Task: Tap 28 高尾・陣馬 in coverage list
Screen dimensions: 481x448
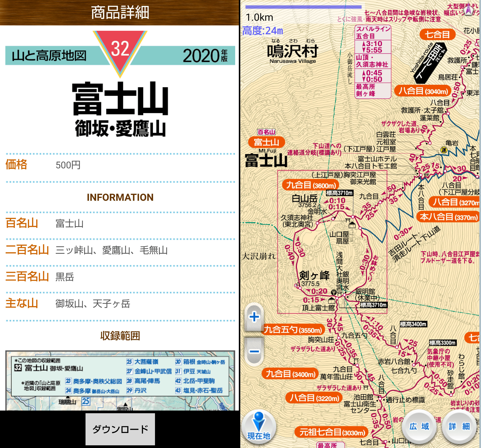Action: (143, 381)
